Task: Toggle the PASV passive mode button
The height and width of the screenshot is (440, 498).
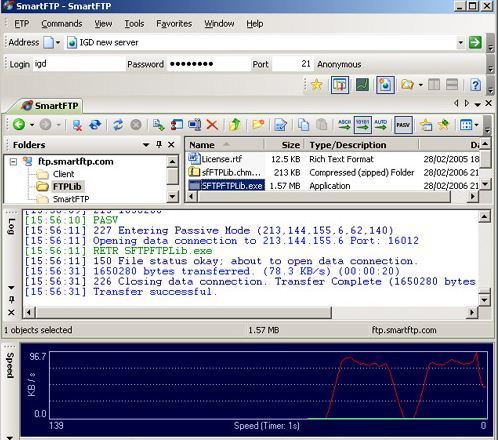Action: (403, 125)
